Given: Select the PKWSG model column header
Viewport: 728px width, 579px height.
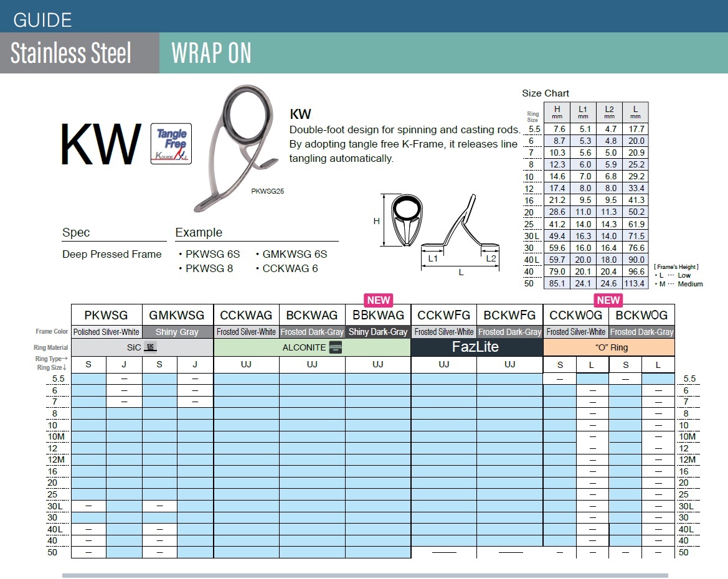Looking at the screenshot, I should pyautogui.click(x=106, y=315).
